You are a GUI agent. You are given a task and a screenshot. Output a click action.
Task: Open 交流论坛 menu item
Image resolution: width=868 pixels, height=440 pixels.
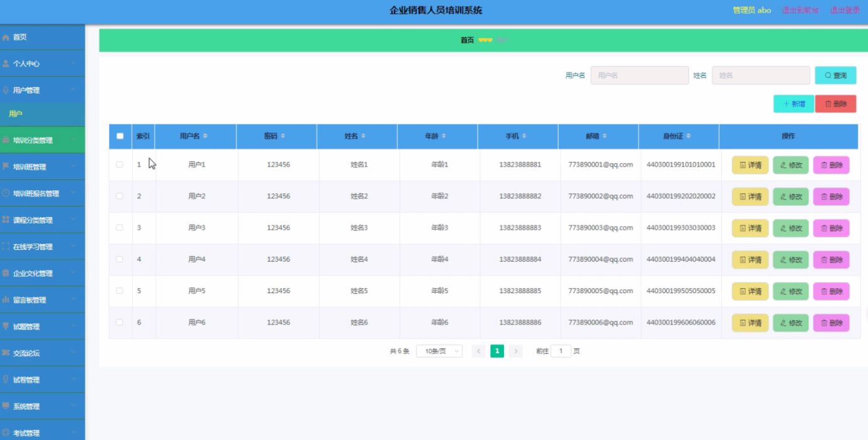[x=42, y=353]
